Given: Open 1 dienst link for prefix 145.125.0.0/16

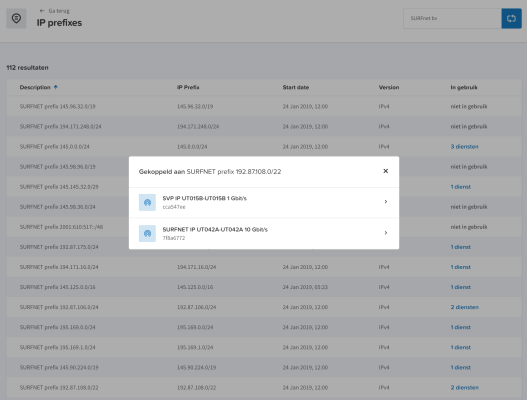Looking at the screenshot, I should (x=461, y=287).
